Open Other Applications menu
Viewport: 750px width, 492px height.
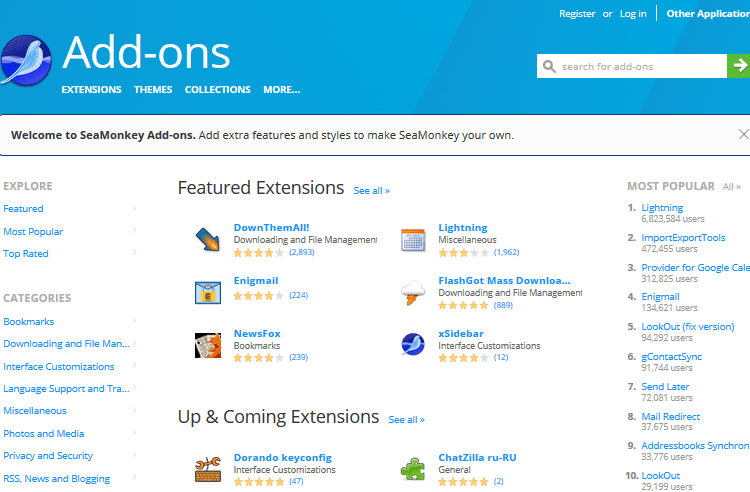pos(708,13)
